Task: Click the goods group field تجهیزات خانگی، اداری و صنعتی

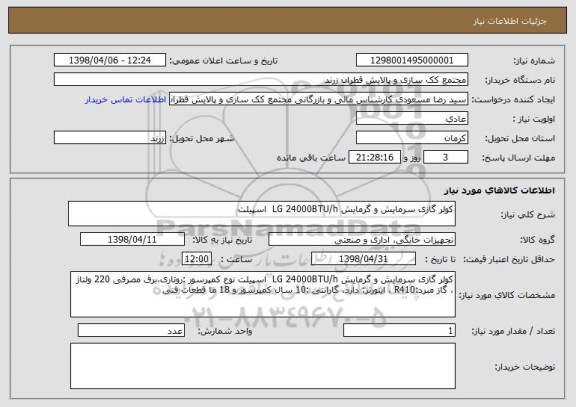Action: 362,239
